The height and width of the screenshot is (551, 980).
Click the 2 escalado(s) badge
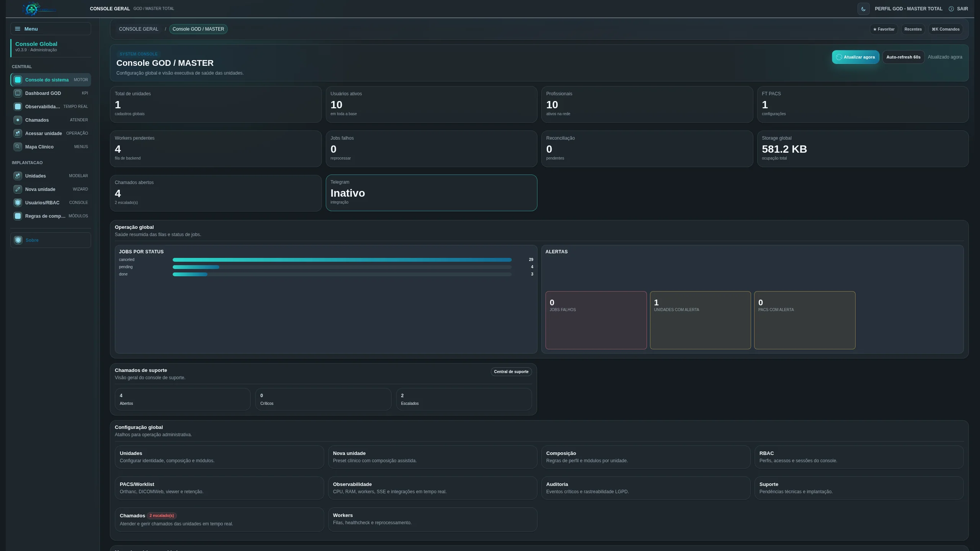(162, 516)
